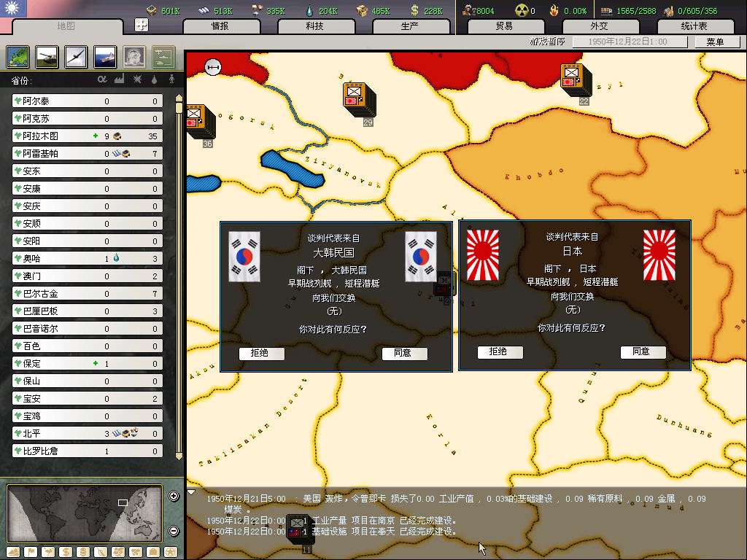
Task: Select province 阿尔泰 in the list
Action: pyautogui.click(x=88, y=101)
